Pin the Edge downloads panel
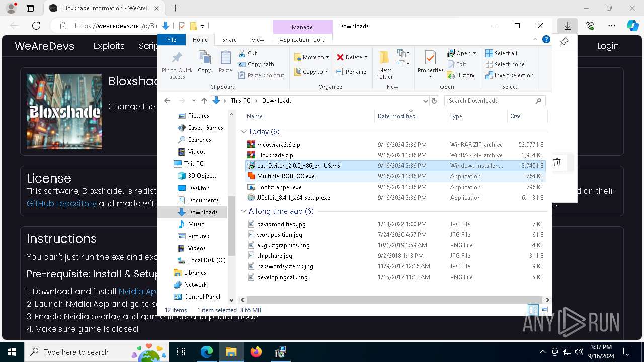Image resolution: width=644 pixels, height=362 pixels. pyautogui.click(x=564, y=42)
